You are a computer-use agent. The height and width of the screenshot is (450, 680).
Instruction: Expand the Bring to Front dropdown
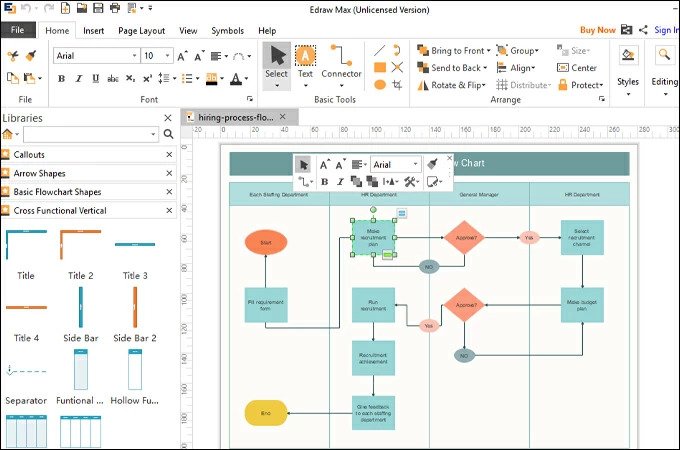491,51
